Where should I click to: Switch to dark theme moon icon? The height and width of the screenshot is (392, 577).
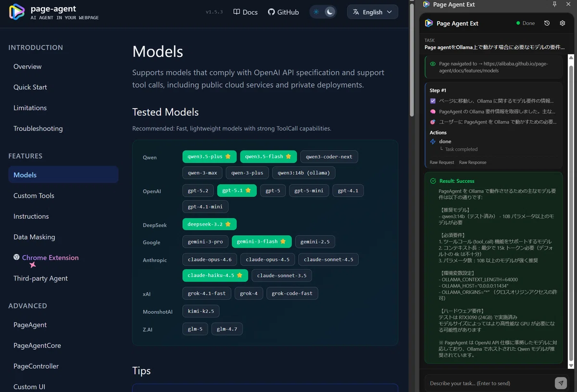tap(330, 12)
